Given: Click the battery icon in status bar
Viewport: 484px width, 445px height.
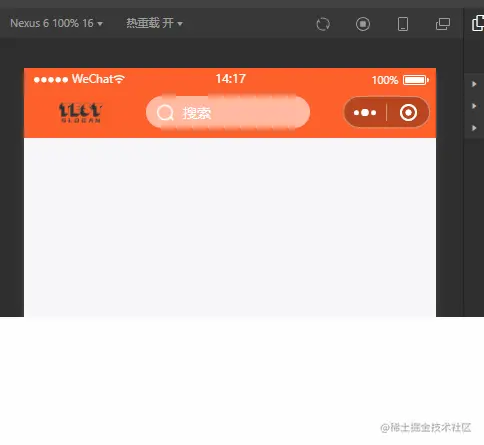Looking at the screenshot, I should pos(416,80).
